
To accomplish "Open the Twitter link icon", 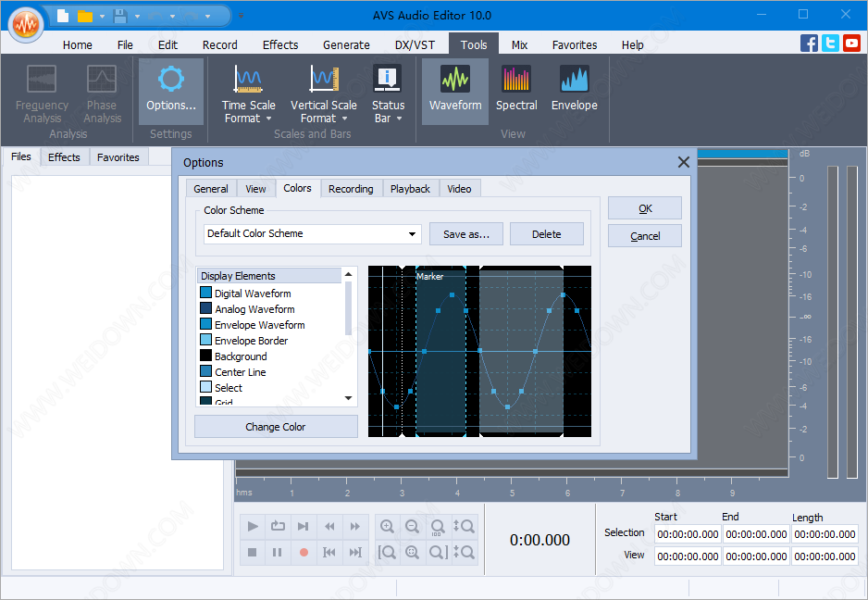I will tap(830, 44).
